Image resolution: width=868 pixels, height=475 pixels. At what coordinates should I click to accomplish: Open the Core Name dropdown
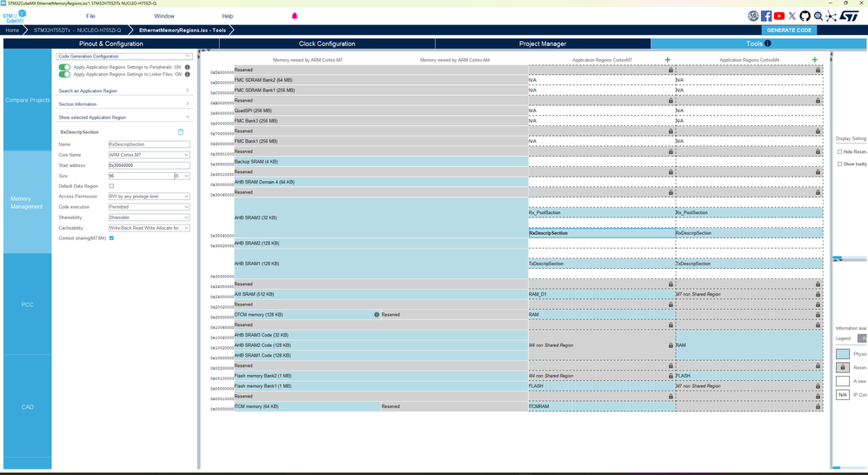[149, 155]
